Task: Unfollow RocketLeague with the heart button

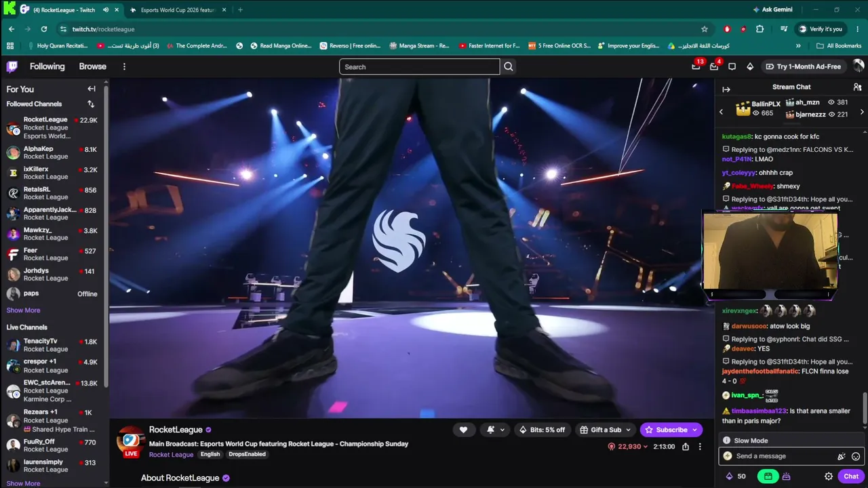Action: (x=463, y=430)
